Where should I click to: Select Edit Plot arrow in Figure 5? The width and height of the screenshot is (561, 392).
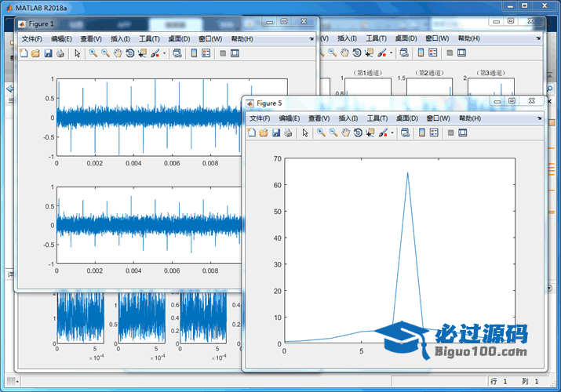(x=305, y=133)
